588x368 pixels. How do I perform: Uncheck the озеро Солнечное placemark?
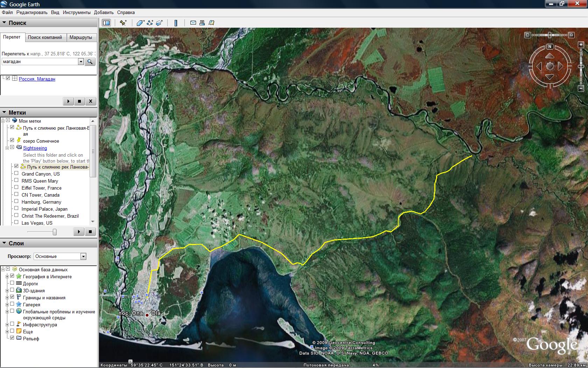[12, 141]
